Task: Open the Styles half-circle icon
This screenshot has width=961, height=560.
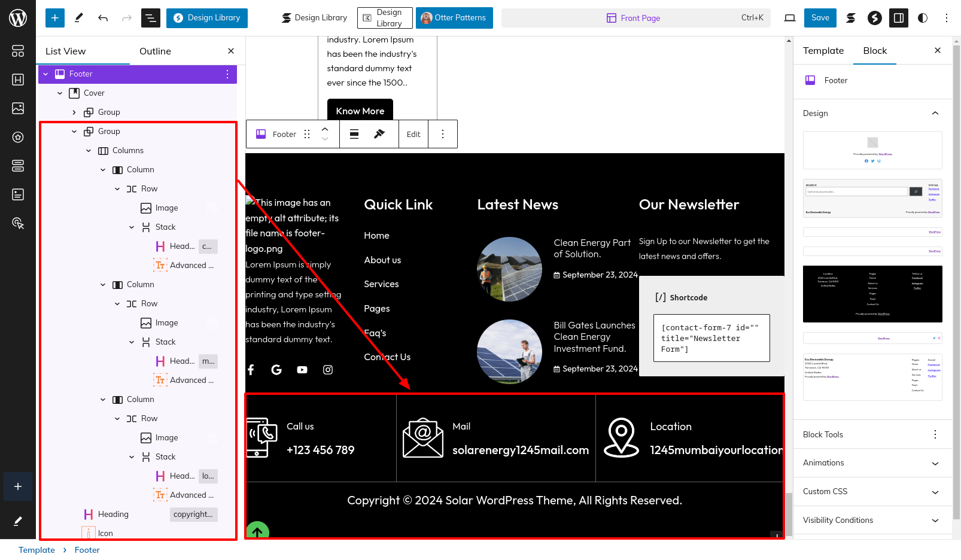Action: pos(923,18)
